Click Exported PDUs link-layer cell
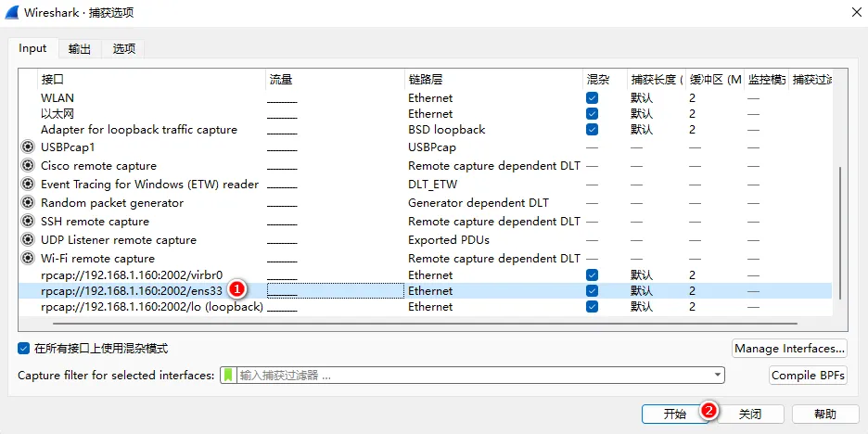Viewport: 868px width, 434px height. click(449, 239)
